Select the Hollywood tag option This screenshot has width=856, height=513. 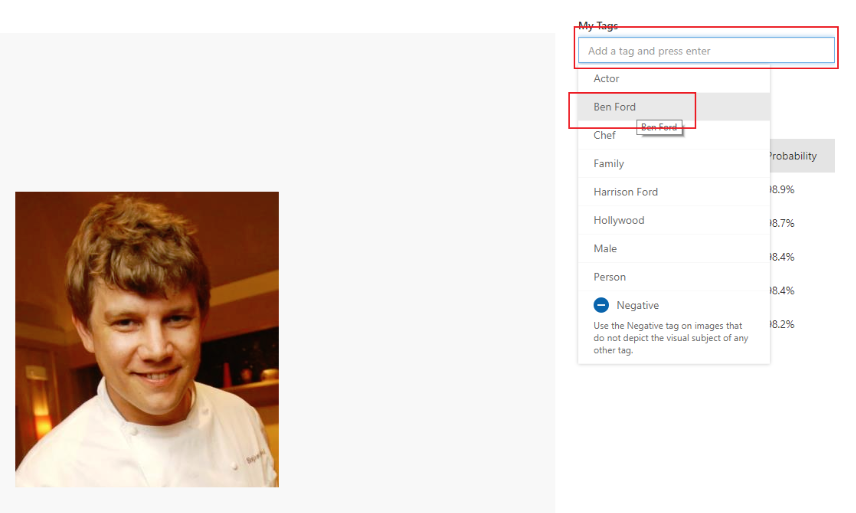pyautogui.click(x=618, y=220)
